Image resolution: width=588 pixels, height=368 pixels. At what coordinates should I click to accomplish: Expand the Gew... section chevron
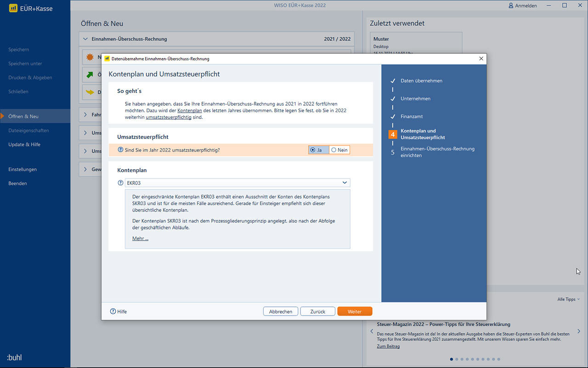tap(85, 169)
